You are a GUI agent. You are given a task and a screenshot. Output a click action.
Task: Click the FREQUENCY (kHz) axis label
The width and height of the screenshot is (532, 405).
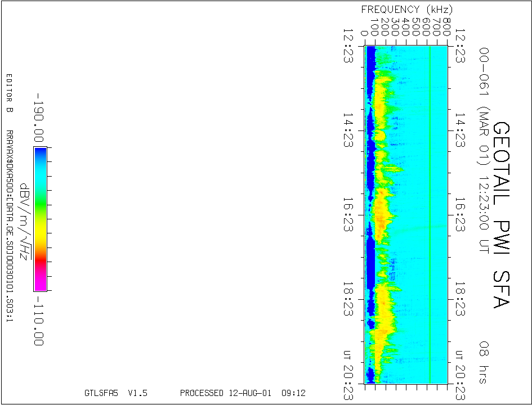pos(406,10)
